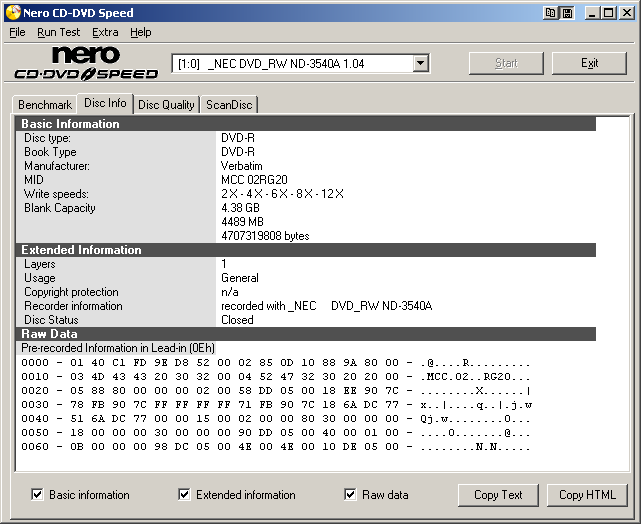641x524 pixels.
Task: Click the Exit button
Action: coord(589,63)
